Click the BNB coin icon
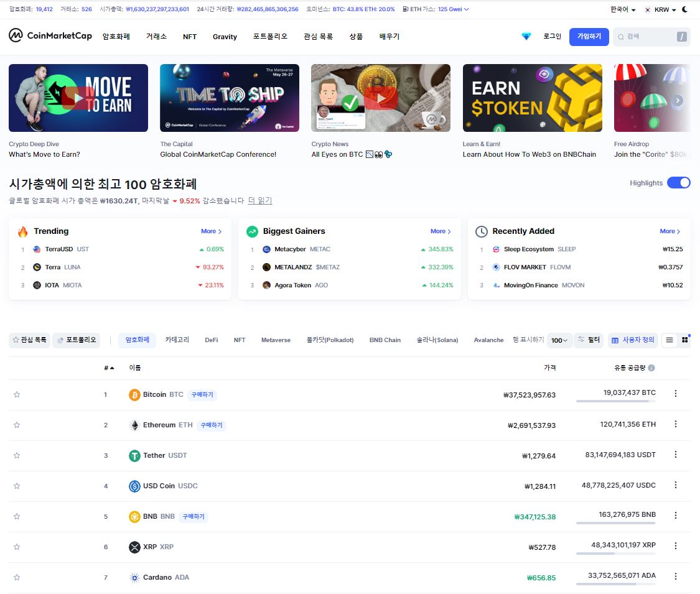700x594 pixels. [134, 516]
